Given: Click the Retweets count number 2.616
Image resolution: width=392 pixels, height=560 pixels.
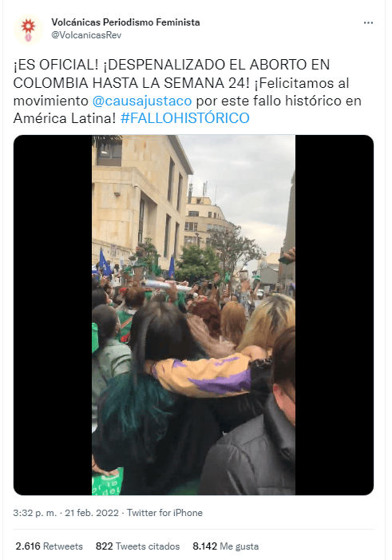Looking at the screenshot, I should (28, 546).
